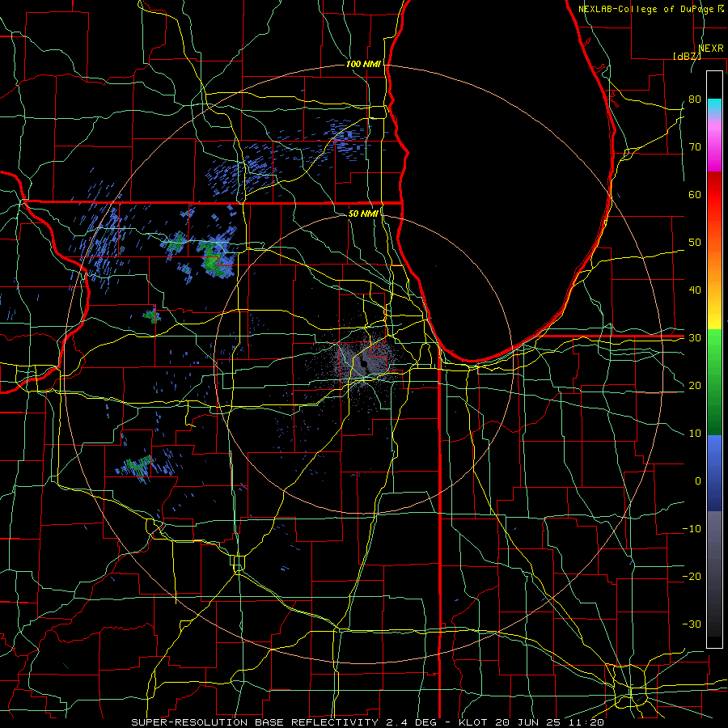Viewport: 728px width, 728px height.
Task: Click the -30 value on the dBZ scale
Action: click(x=692, y=624)
